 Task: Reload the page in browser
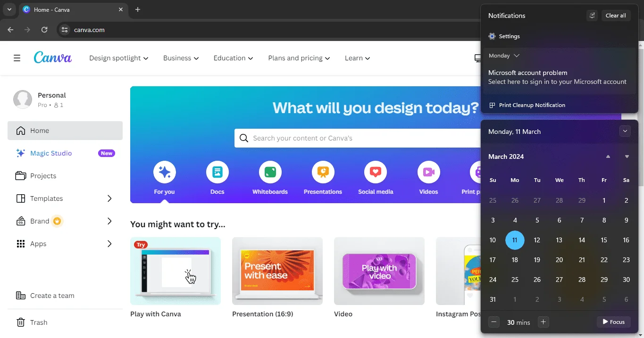point(44,30)
